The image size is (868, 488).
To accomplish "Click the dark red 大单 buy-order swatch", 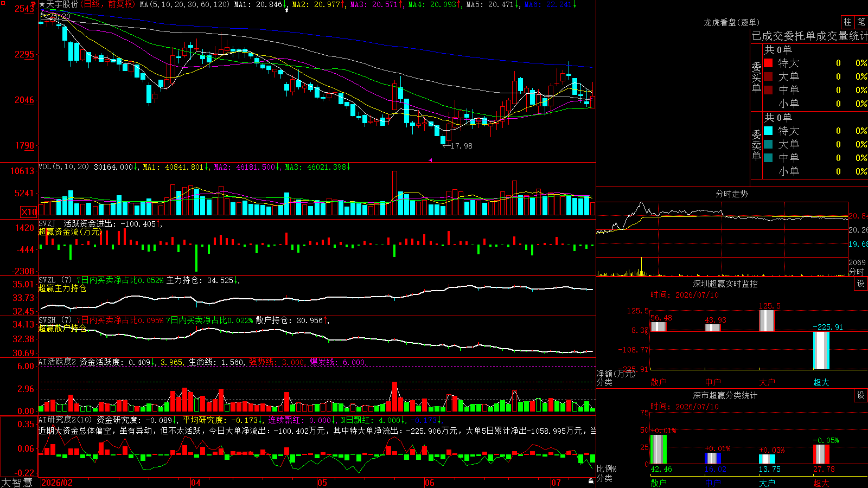I will tap(768, 76).
